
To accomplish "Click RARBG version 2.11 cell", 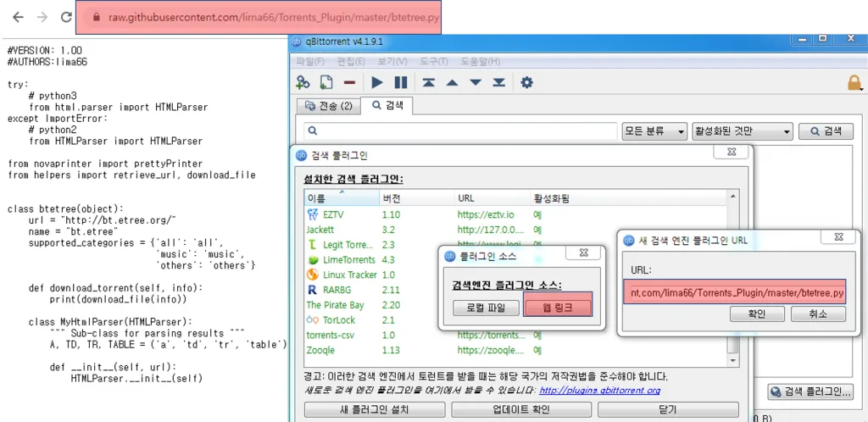I will 391,290.
